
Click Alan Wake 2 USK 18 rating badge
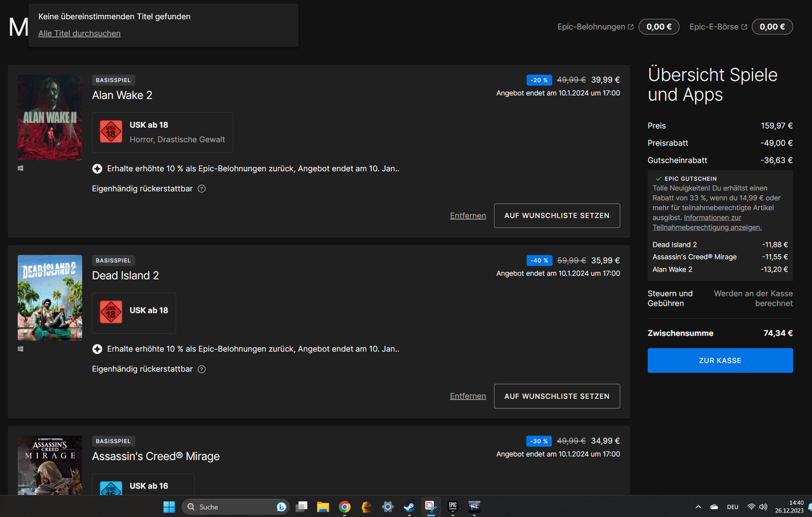click(x=111, y=132)
